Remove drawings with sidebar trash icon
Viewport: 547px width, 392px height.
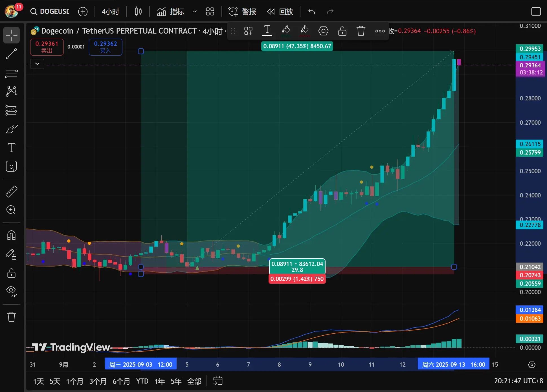coord(12,317)
